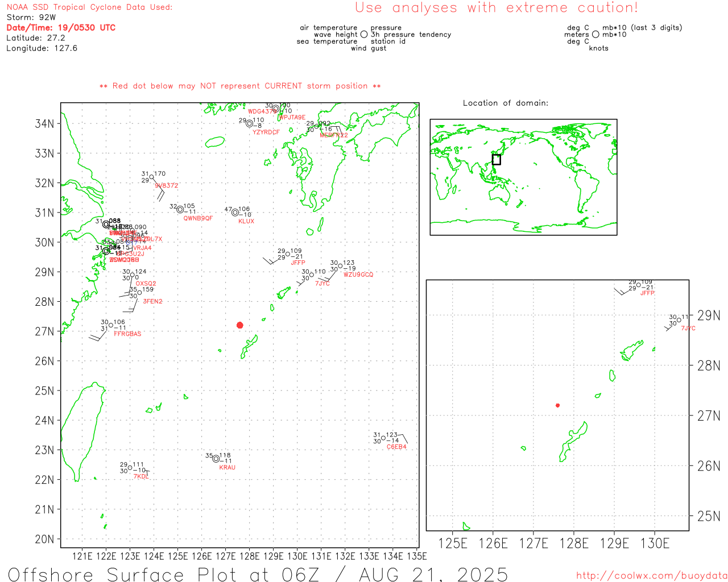
Task: Select station label WDG4379
Action: [x=262, y=111]
